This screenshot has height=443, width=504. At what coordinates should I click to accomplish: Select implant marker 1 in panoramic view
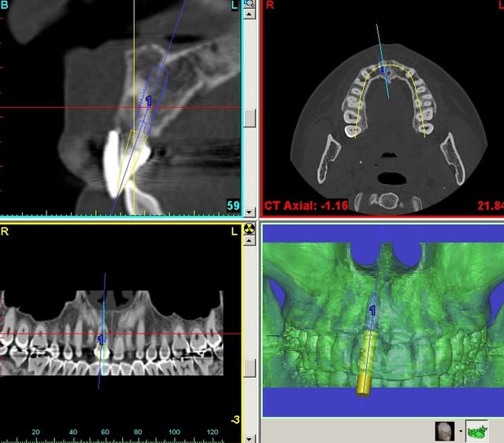click(x=100, y=339)
